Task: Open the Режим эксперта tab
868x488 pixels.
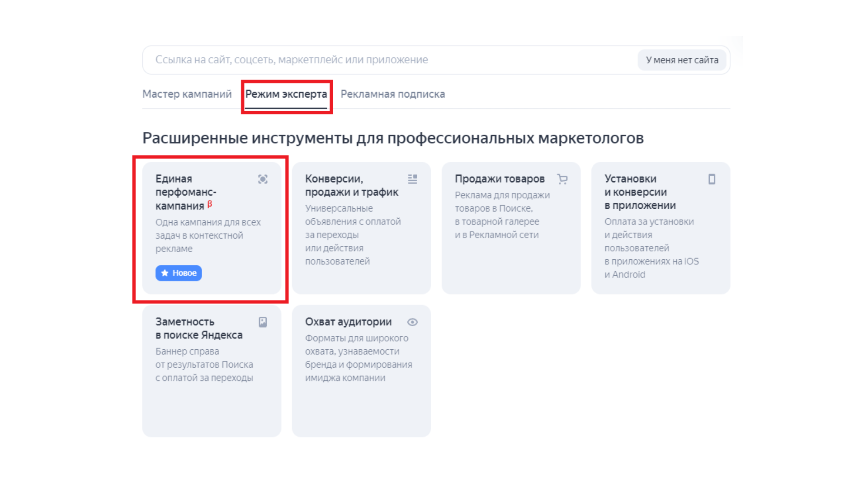Action: 286,94
